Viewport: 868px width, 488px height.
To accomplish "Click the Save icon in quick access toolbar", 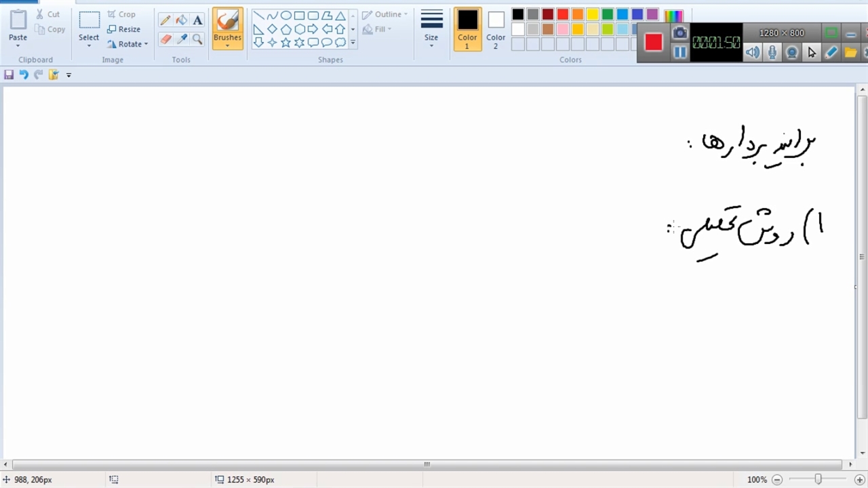I will pos(9,75).
